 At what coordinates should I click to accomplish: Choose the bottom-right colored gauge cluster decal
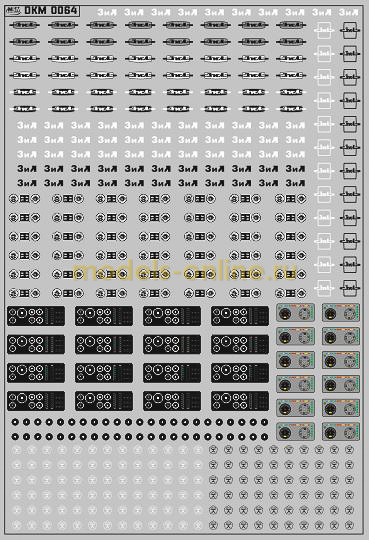[x=341, y=432]
